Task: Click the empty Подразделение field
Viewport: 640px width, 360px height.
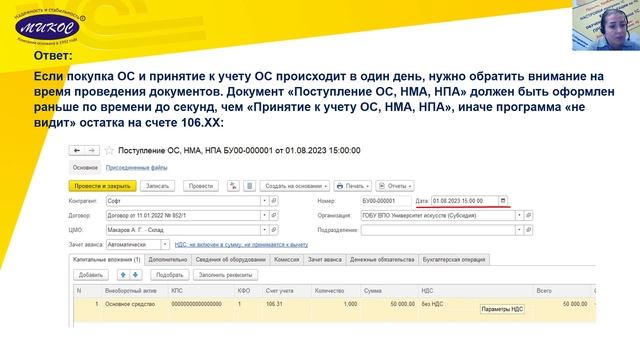Action: [438, 230]
